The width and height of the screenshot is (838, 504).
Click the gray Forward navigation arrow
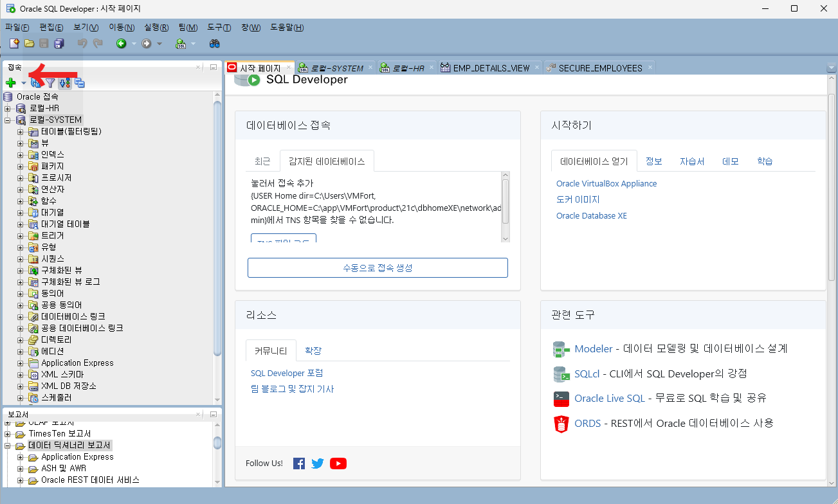pos(146,44)
